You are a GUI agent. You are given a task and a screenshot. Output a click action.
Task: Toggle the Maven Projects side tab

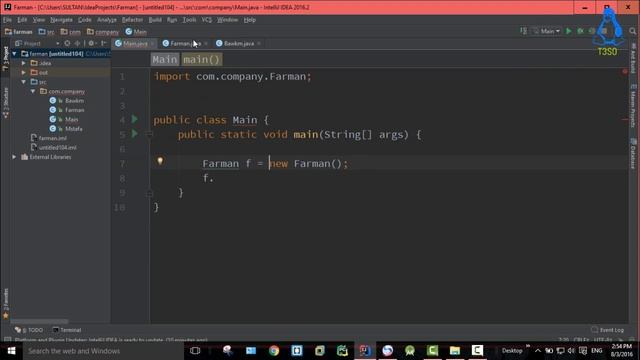click(x=633, y=105)
